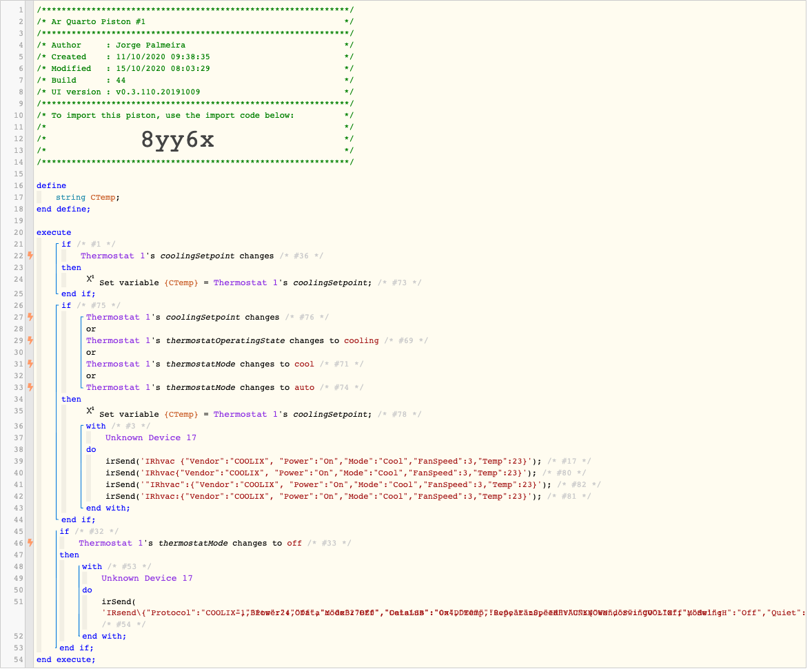This screenshot has width=812, height=671.
Task: Click the Modified 15/10/2020 comment line
Action: click(195, 68)
